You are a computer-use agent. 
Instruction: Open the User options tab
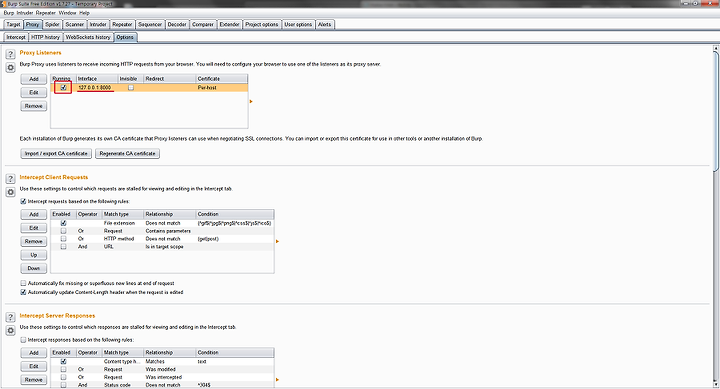298,24
